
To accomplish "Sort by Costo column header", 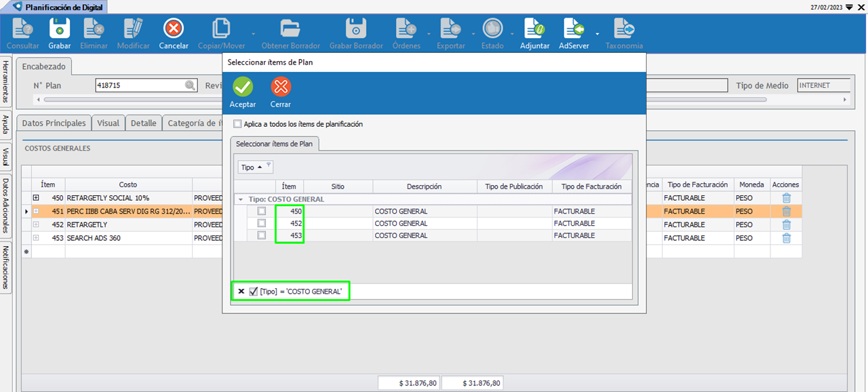I will 128,184.
